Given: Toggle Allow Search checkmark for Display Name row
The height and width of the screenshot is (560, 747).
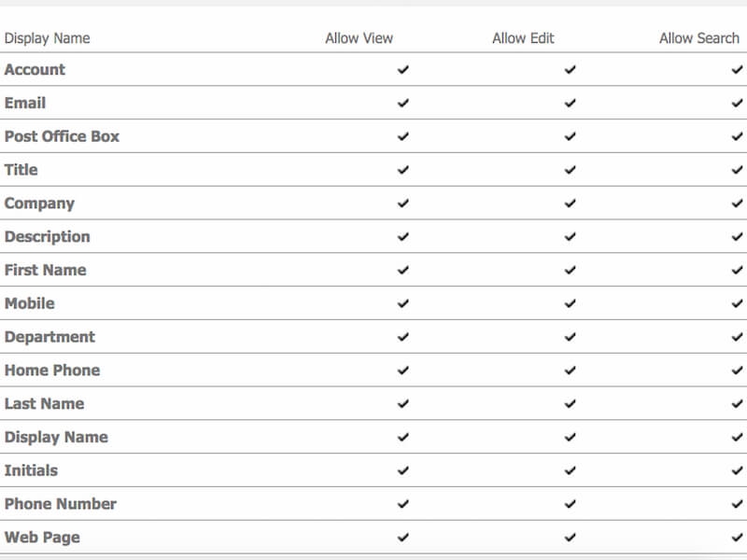Looking at the screenshot, I should click(737, 437).
